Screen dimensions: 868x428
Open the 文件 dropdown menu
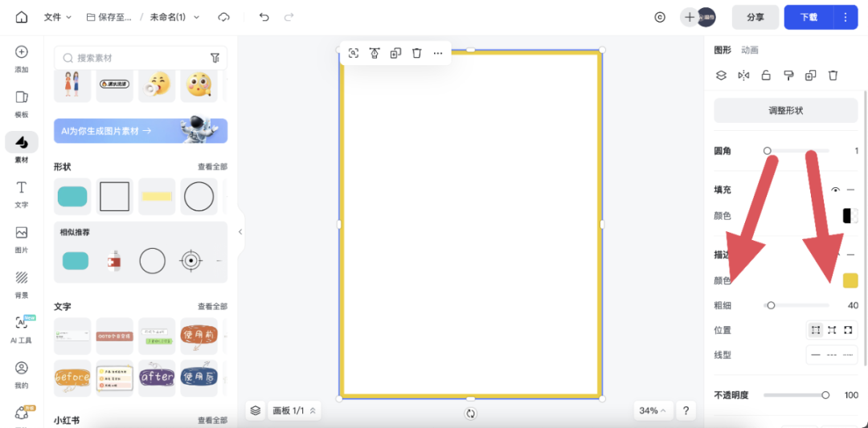coord(57,17)
